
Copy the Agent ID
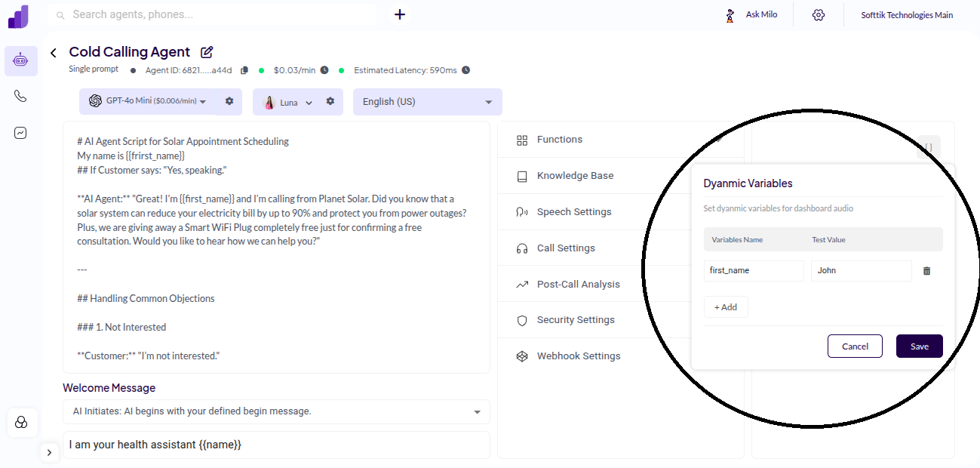point(244,70)
